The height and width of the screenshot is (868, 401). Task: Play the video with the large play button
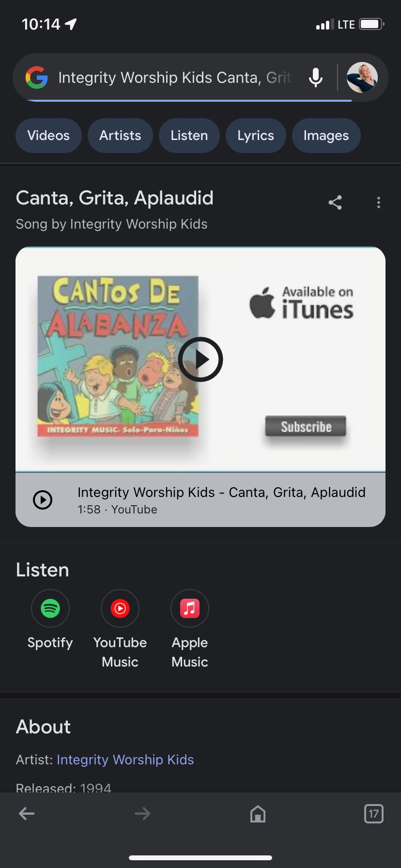coord(200,359)
